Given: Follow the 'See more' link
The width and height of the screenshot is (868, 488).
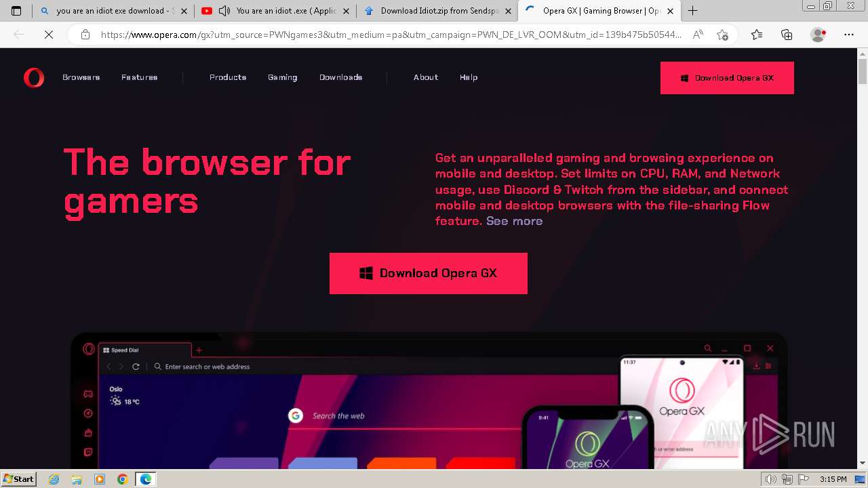Looking at the screenshot, I should click(514, 221).
